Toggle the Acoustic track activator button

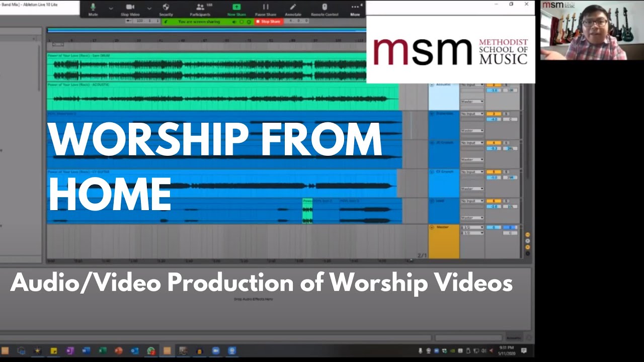pyautogui.click(x=494, y=85)
